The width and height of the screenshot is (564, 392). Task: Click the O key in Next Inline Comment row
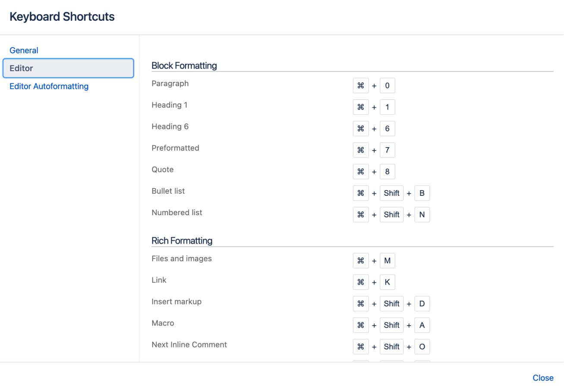pos(422,347)
